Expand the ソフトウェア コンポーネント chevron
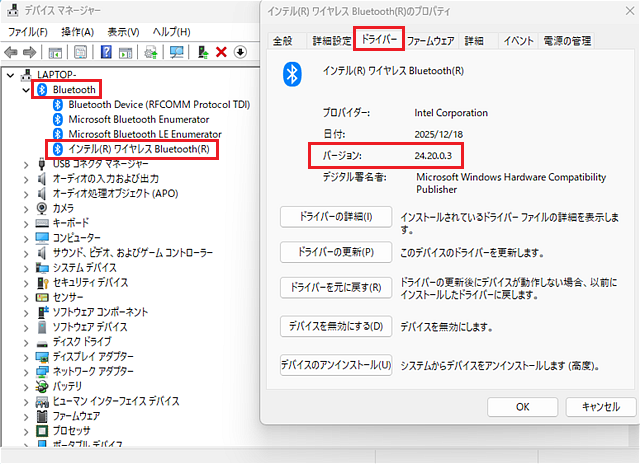Viewport: 640px width, 464px height. pos(26,313)
